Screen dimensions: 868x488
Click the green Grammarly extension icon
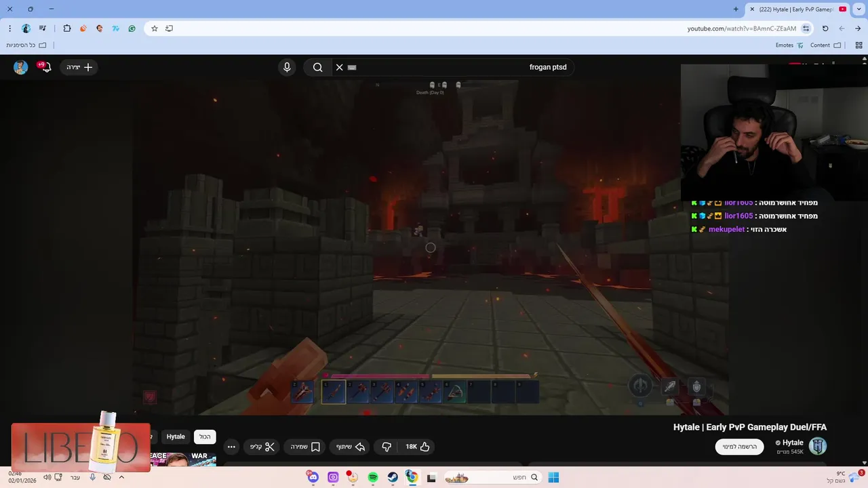coord(132,28)
